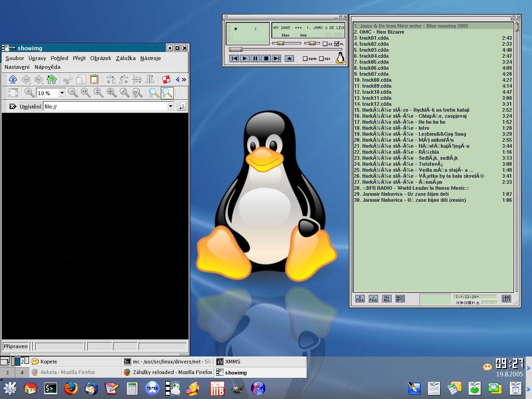Toggle the pressed shrink-magnifier button

click(167, 93)
